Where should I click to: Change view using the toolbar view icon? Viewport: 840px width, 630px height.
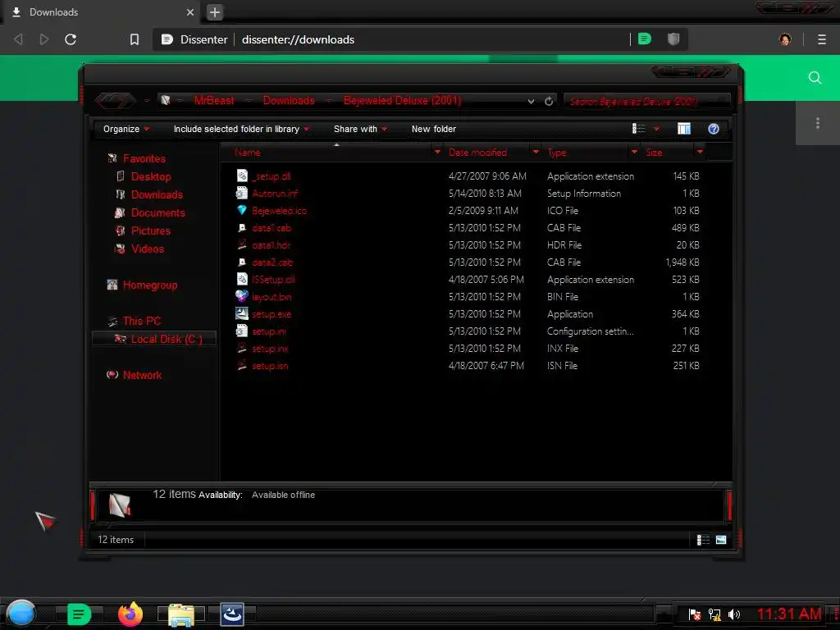tap(638, 129)
